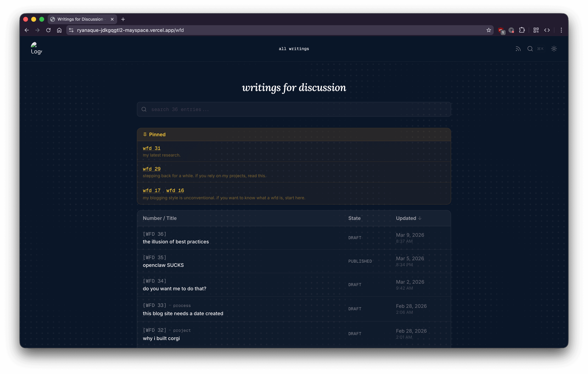Click the address bar URL

130,30
